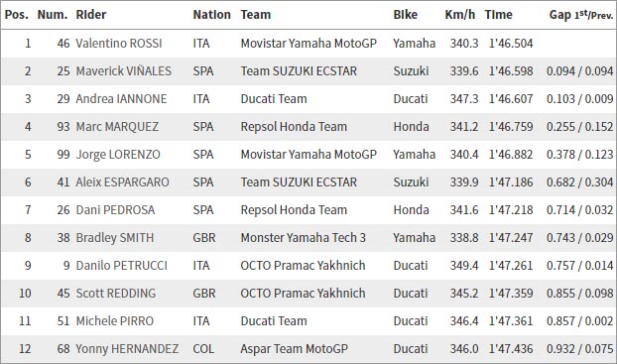Image resolution: width=617 pixels, height=364 pixels.
Task: Click the Rider column header
Action: [x=91, y=15]
